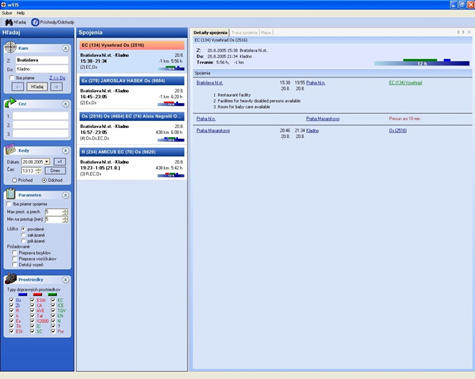
Task: Collapse the Kam panel with its arrow
Action: [65, 49]
